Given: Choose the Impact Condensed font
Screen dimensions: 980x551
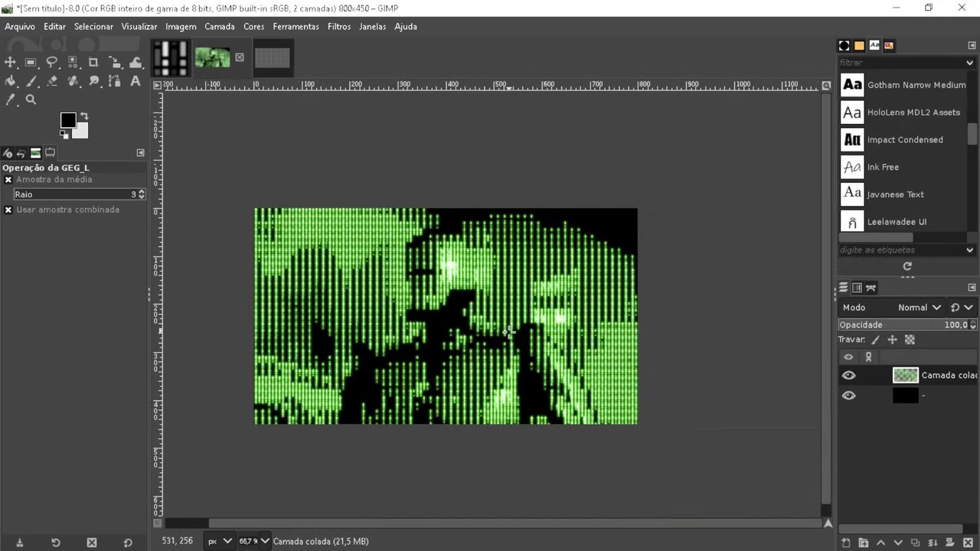Looking at the screenshot, I should (903, 140).
